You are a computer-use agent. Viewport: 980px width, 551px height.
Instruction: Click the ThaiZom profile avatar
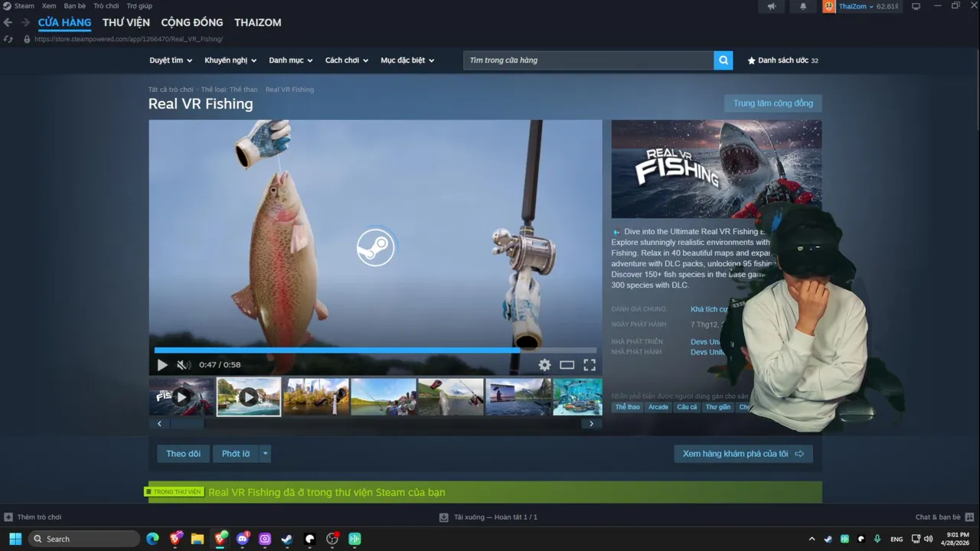pyautogui.click(x=829, y=6)
